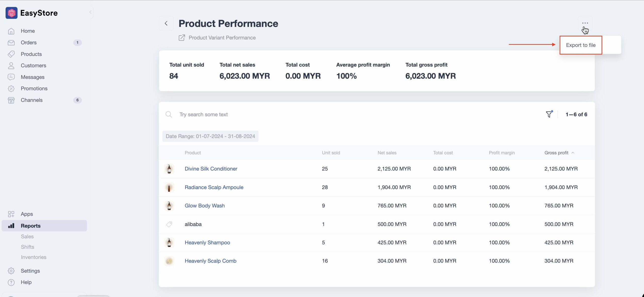
Task: Sort by Unit sold column header
Action: pos(331,153)
